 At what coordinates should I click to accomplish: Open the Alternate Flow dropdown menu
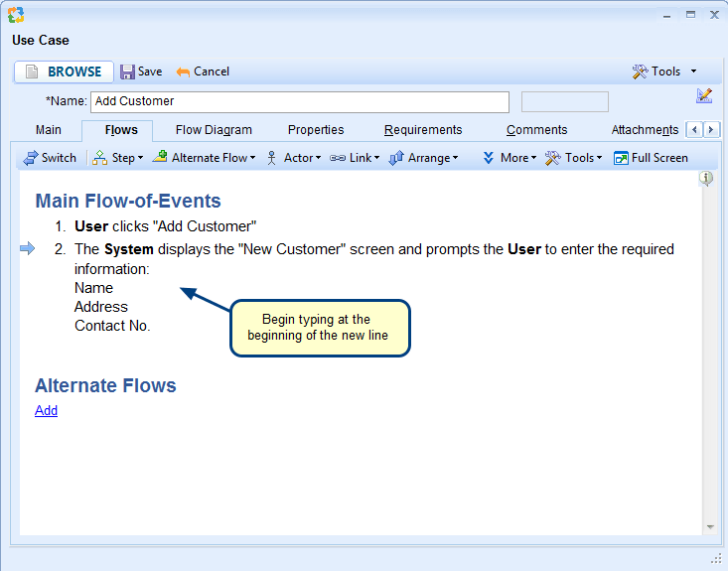(204, 158)
